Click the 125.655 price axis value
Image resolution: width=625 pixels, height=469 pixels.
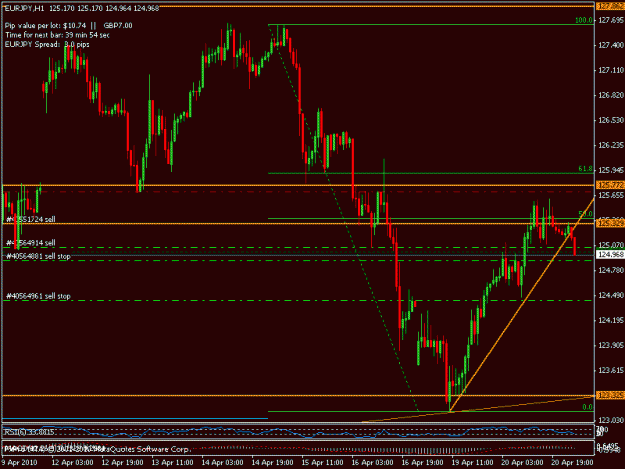click(611, 195)
